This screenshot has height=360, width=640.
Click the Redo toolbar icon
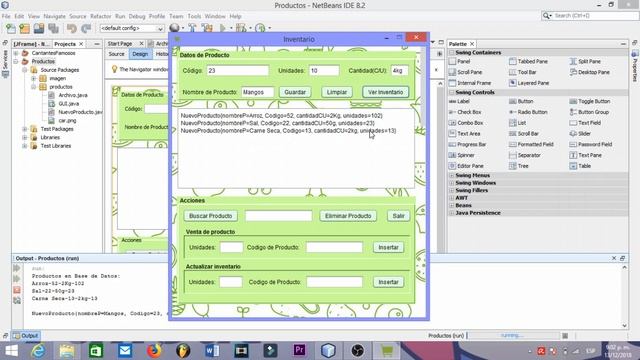tap(86, 28)
